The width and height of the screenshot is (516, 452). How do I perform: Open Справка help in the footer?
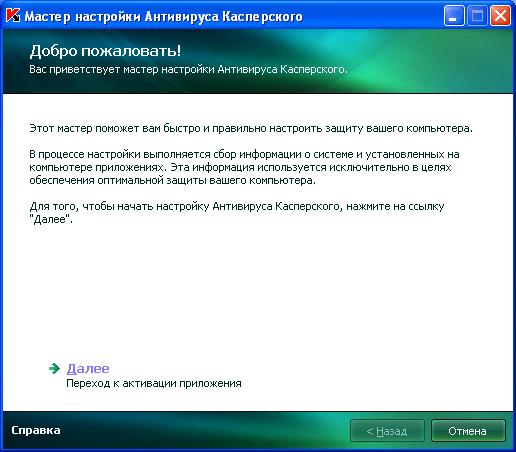click(x=36, y=430)
